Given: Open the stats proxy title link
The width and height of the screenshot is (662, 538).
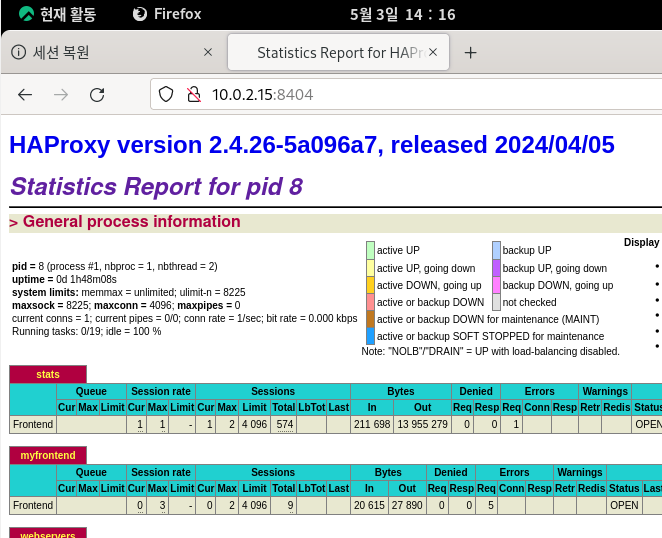Looking at the screenshot, I should click(48, 374).
